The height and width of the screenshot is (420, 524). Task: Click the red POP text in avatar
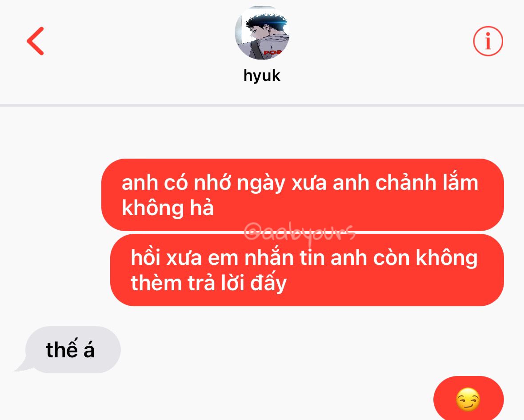(x=273, y=52)
